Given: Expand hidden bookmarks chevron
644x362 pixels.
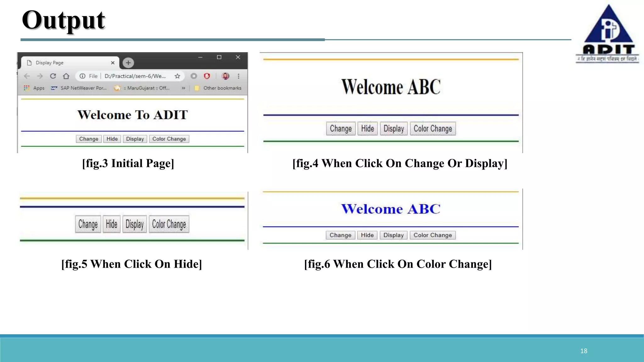Looking at the screenshot, I should 183,88.
